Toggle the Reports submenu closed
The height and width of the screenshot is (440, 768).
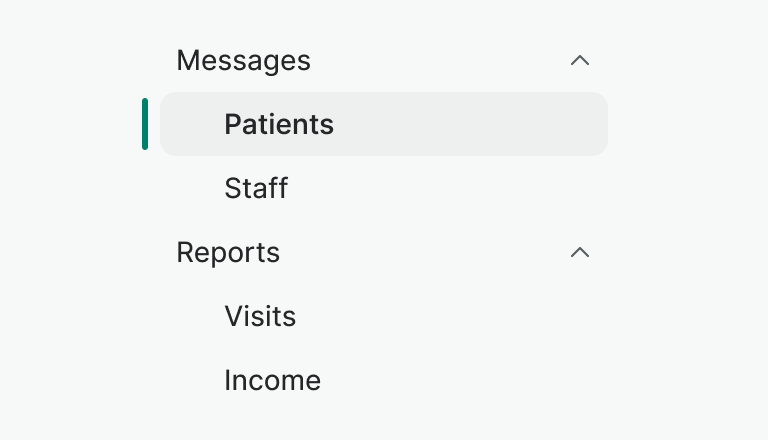pos(580,252)
